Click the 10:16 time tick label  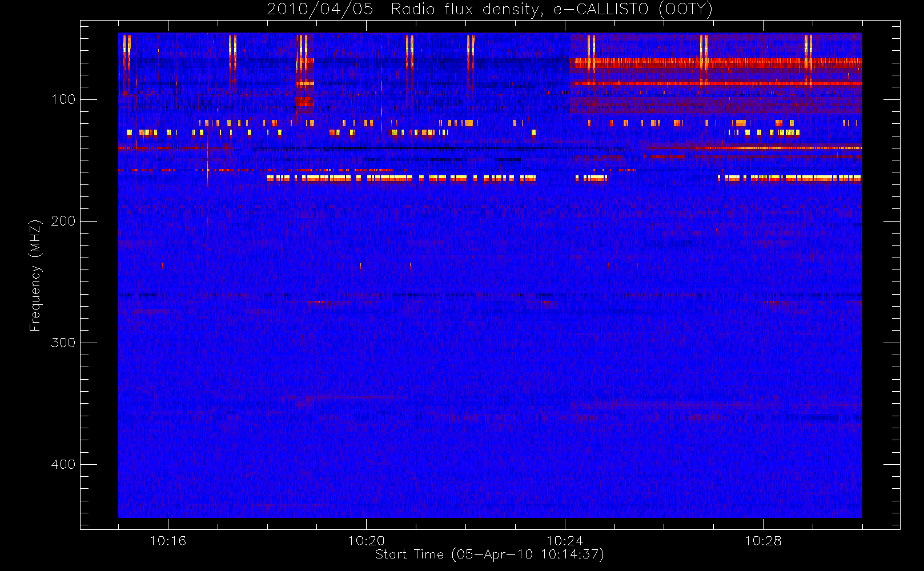click(x=168, y=541)
